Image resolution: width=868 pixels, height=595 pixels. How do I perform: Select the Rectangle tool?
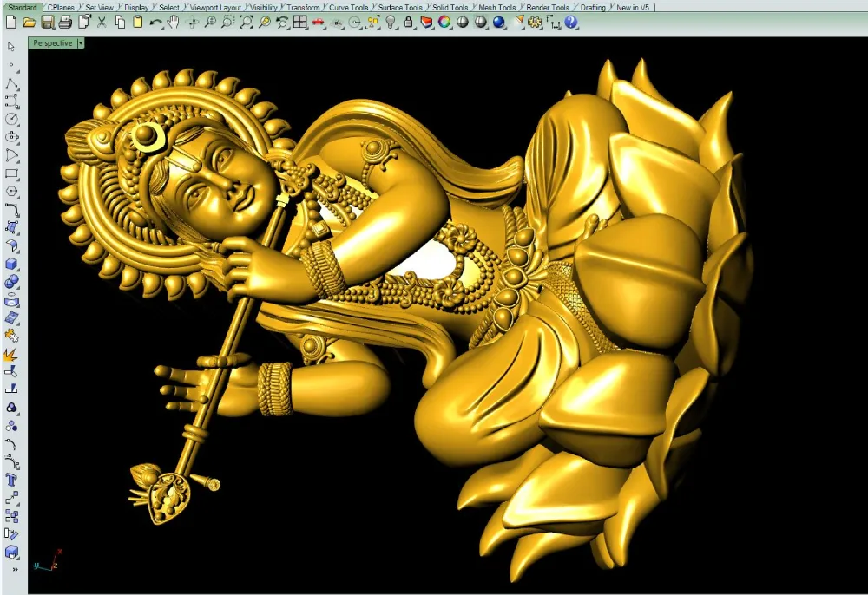[x=11, y=173]
